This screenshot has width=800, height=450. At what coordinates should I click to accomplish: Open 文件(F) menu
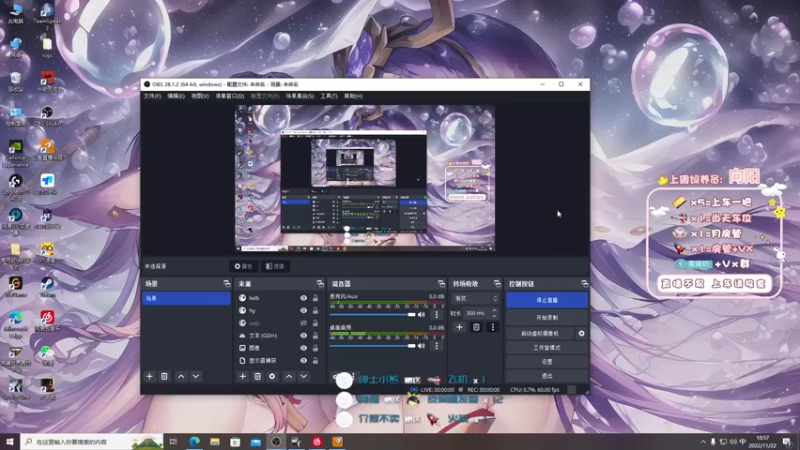click(152, 96)
